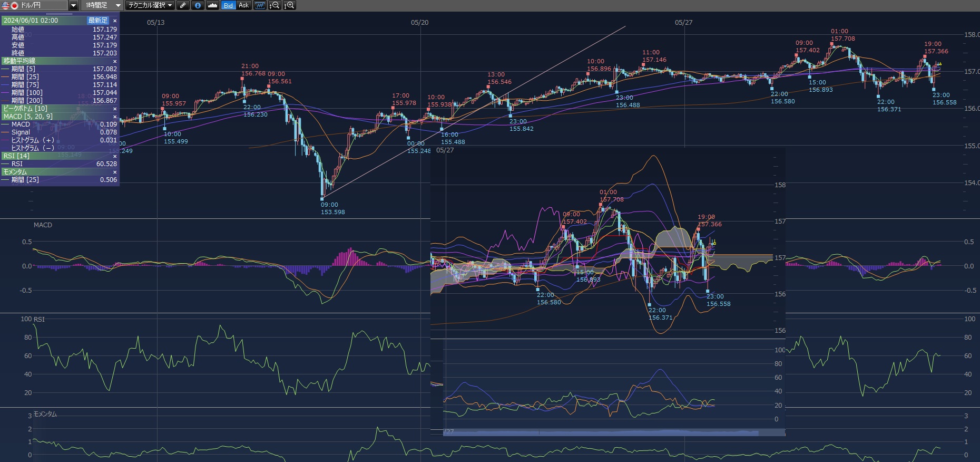Click the blue info icon in toolbar

pos(198,5)
